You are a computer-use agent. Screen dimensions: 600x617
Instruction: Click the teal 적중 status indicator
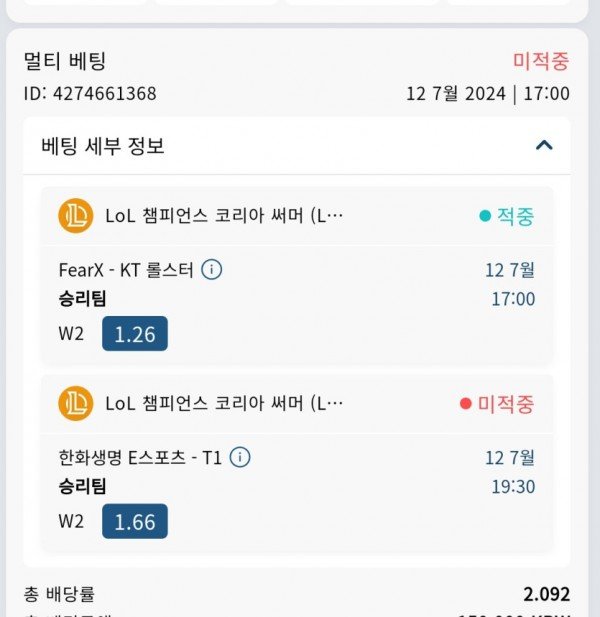pos(507,216)
